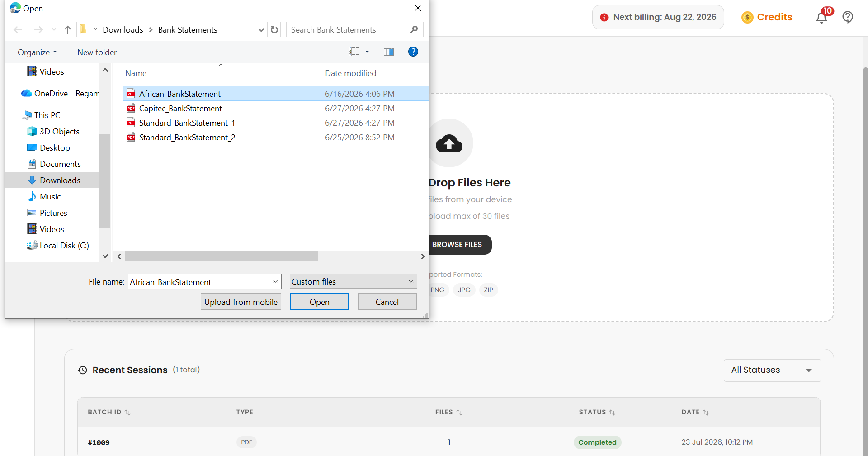Sort sessions by DATE column
The width and height of the screenshot is (868, 456).
click(x=695, y=412)
